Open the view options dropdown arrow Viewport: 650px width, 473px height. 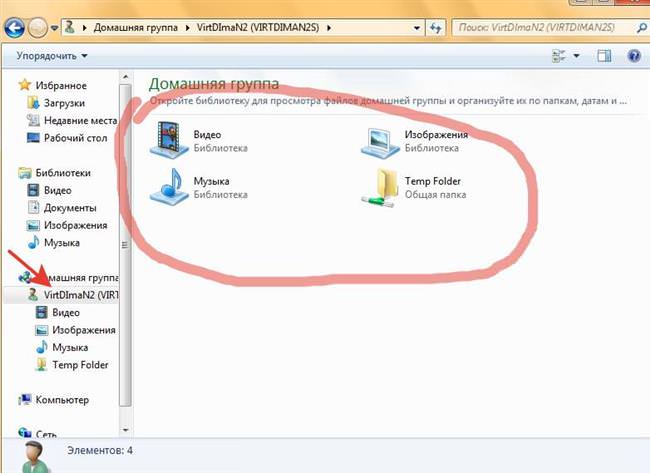577,56
